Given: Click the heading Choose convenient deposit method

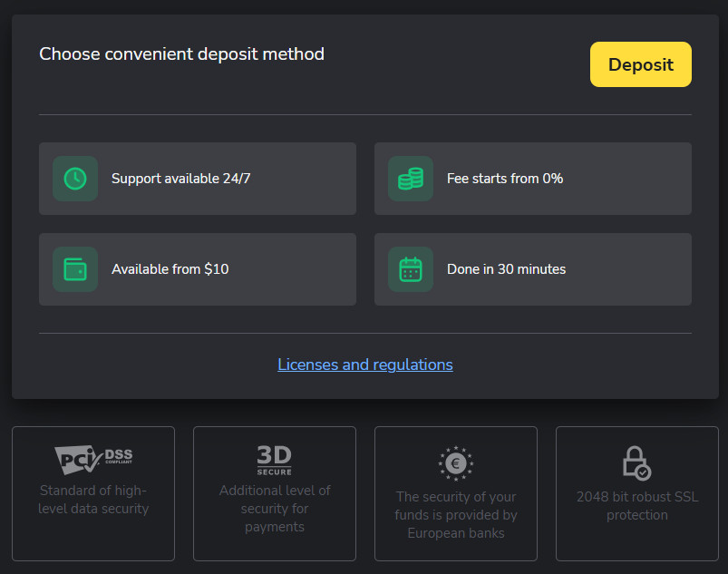Looking at the screenshot, I should point(181,54).
